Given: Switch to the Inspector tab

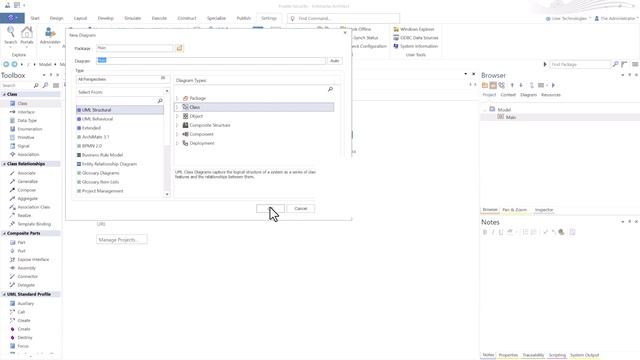Looking at the screenshot, I should (x=544, y=210).
